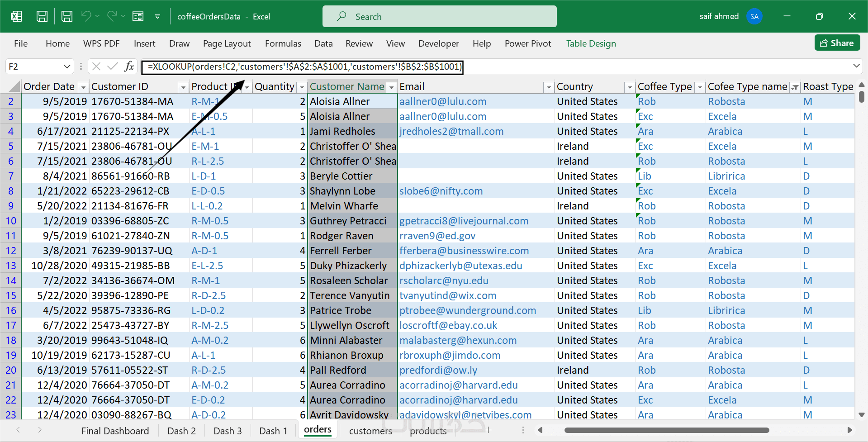Click the new sheet plus icon
Viewport: 868px width, 442px height.
click(x=489, y=430)
